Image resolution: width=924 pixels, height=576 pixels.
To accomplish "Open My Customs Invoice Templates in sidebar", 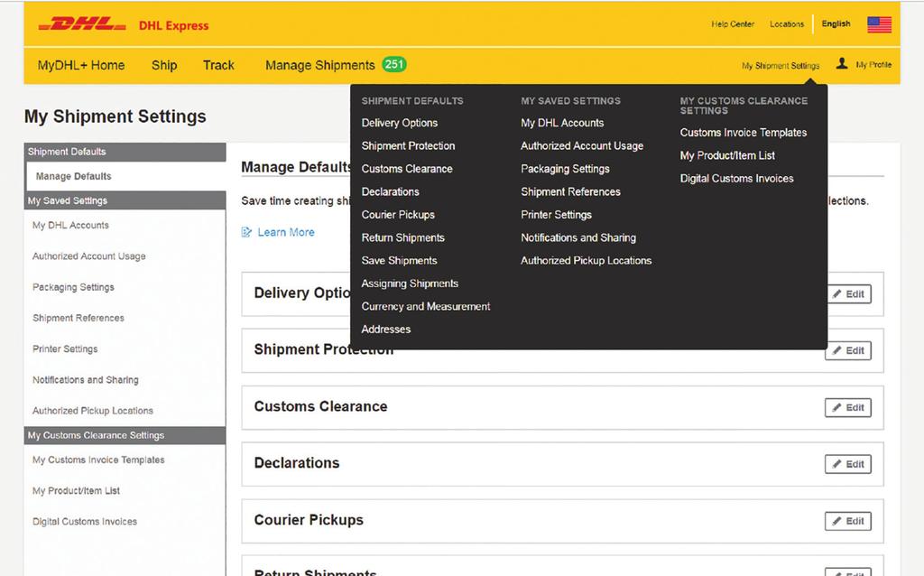I will [x=98, y=460].
